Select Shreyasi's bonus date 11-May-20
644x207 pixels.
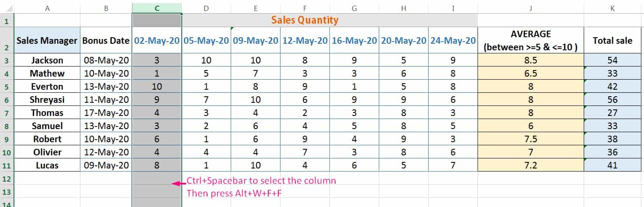tap(106, 99)
